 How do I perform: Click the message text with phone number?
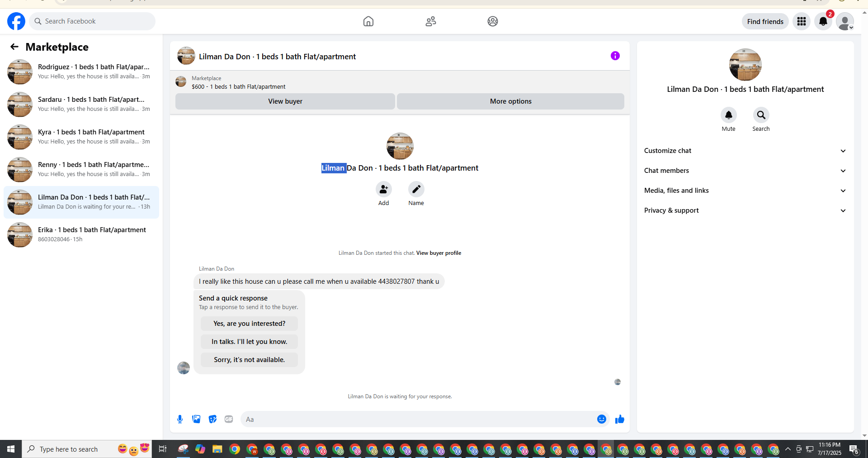[x=319, y=281]
